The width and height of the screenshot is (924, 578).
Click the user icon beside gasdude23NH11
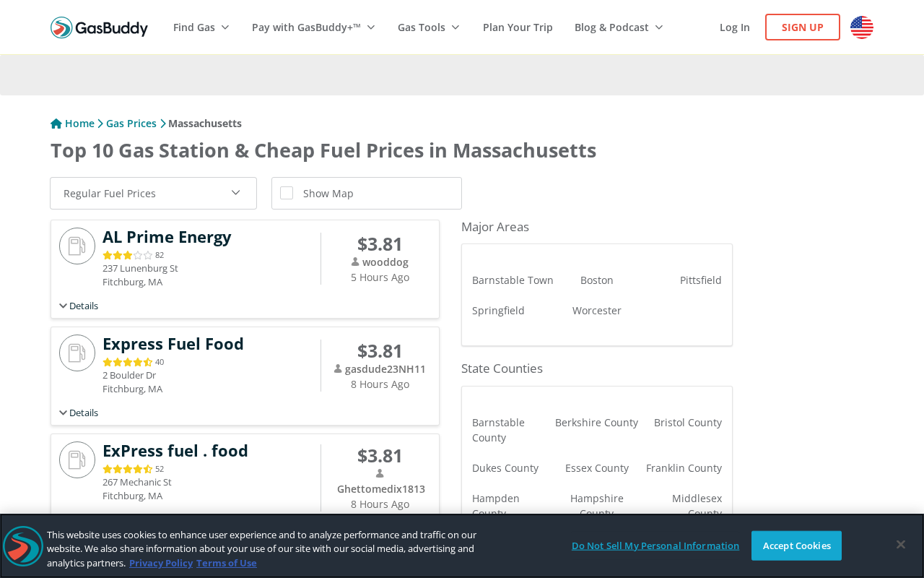338,368
